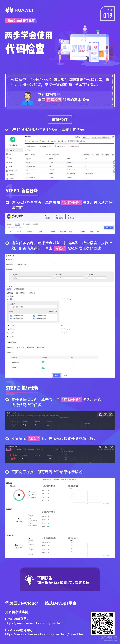This screenshot has height=644, width=120.
Task: Click the copy repository address icon
Action: [x=113, y=137]
